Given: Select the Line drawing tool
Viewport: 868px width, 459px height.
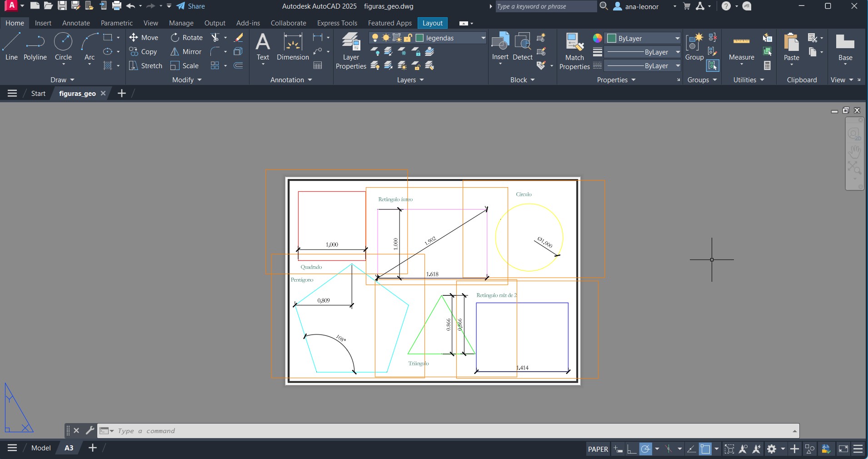Looking at the screenshot, I should 11,46.
